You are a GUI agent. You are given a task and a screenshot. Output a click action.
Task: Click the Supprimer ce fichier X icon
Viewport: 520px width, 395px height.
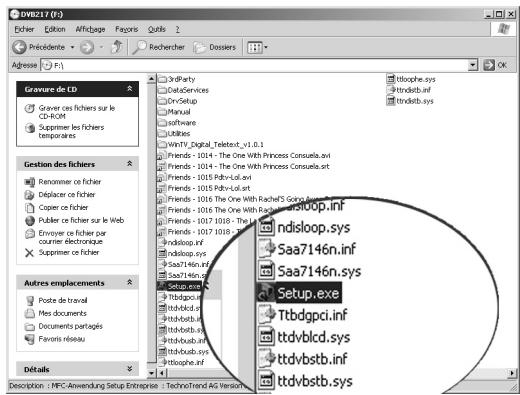tap(30, 253)
